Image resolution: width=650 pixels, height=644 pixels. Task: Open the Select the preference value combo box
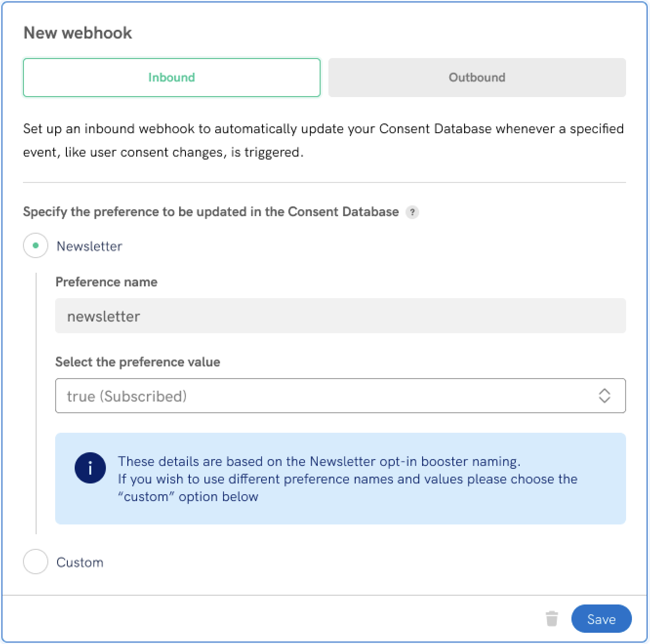tap(340, 396)
